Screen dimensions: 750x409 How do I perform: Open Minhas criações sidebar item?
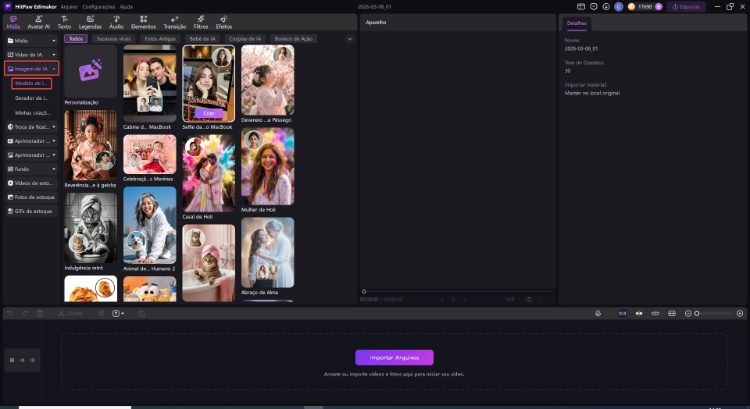(x=33, y=113)
